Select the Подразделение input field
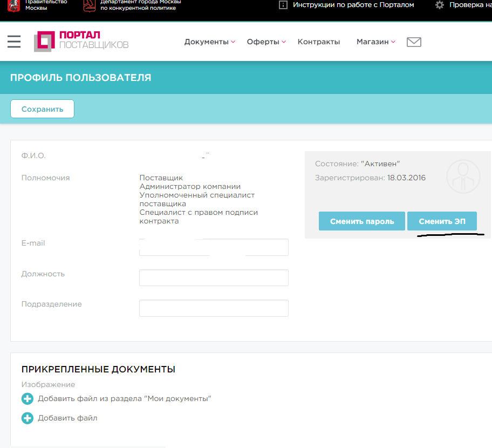 point(214,308)
